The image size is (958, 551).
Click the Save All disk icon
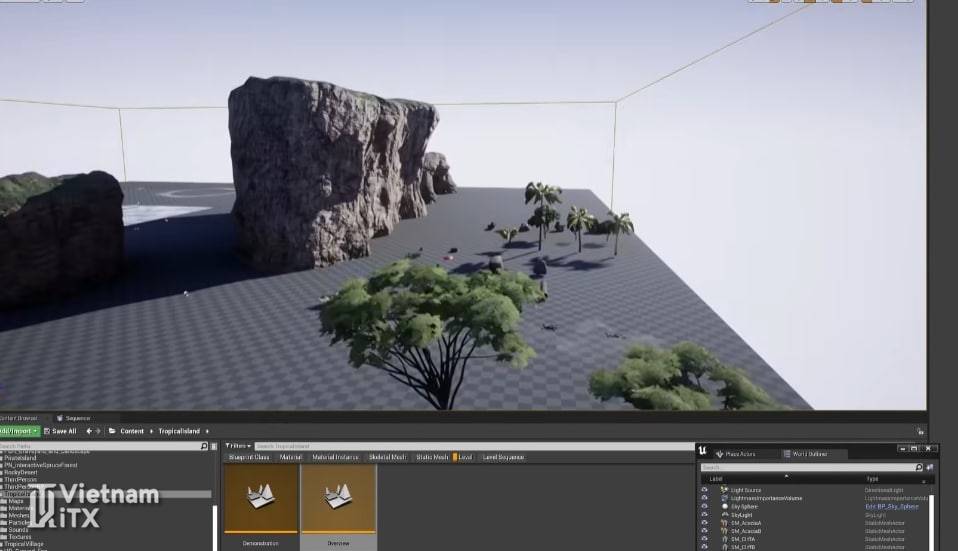[47, 431]
